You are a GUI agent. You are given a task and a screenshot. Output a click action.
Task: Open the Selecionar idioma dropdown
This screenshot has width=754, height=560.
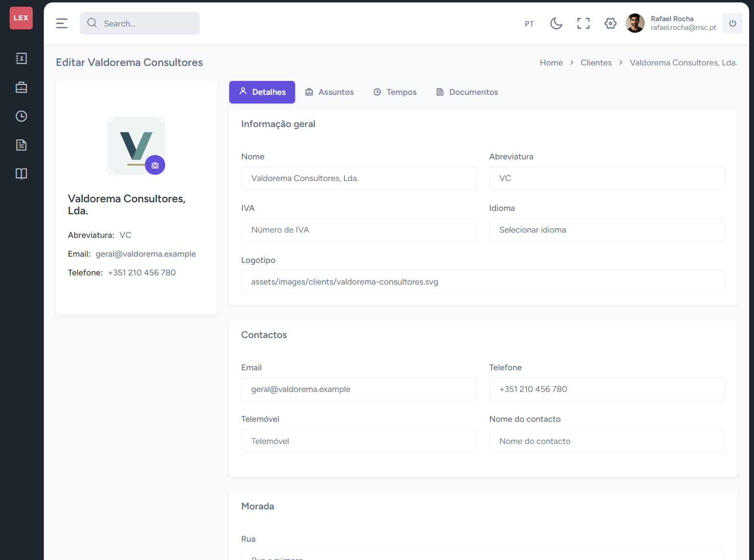[x=607, y=230]
